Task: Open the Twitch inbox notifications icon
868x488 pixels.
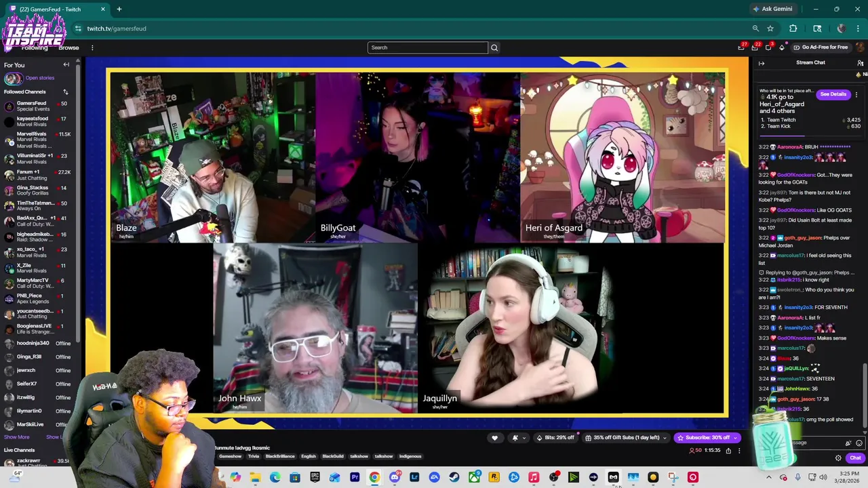Action: (x=755, y=47)
